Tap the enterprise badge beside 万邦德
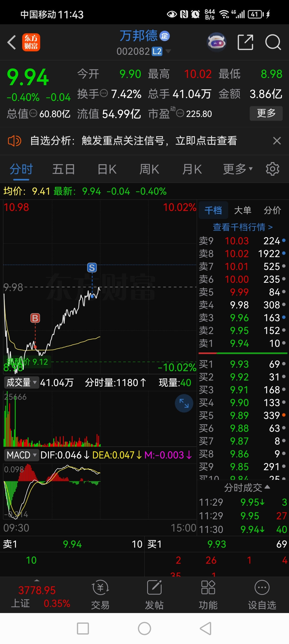This screenshot has height=644, width=289. pyautogui.click(x=164, y=36)
